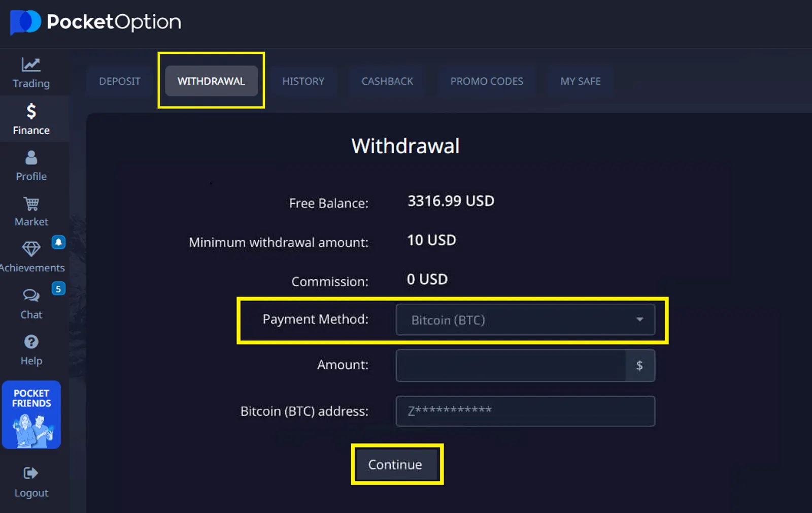Click the Amount input field
812x513 pixels.
[511, 366]
